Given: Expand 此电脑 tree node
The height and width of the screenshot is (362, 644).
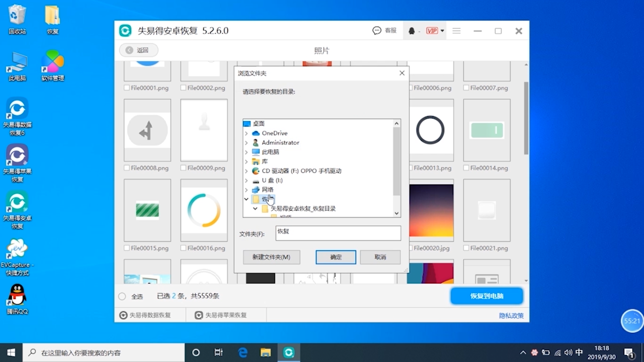Looking at the screenshot, I should (247, 152).
